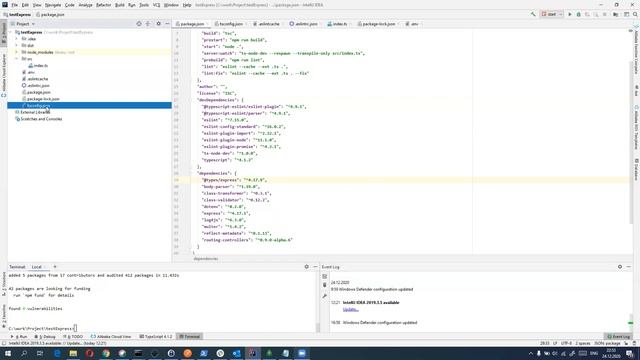This screenshot has width=640, height=360.
Task: Hide the Project panel with minus icon
Action: click(167, 24)
